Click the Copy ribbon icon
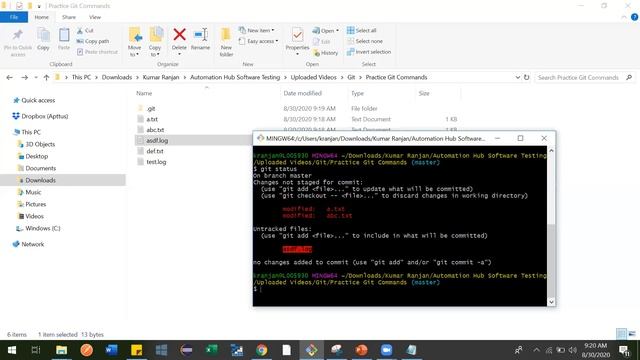640x360 pixels. 43,40
